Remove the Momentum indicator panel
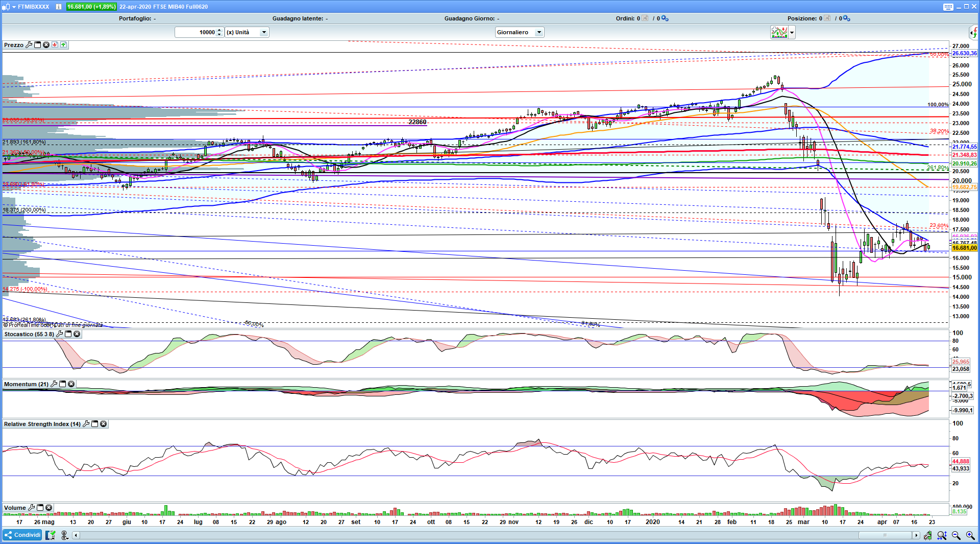 pos(71,384)
